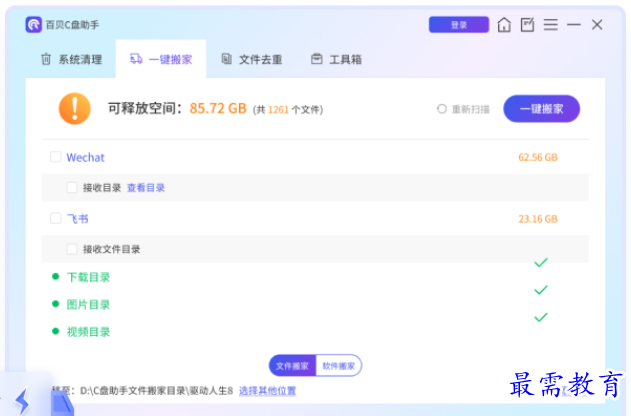Click 重新扫描 to rescan
The height and width of the screenshot is (416, 631).
(463, 109)
